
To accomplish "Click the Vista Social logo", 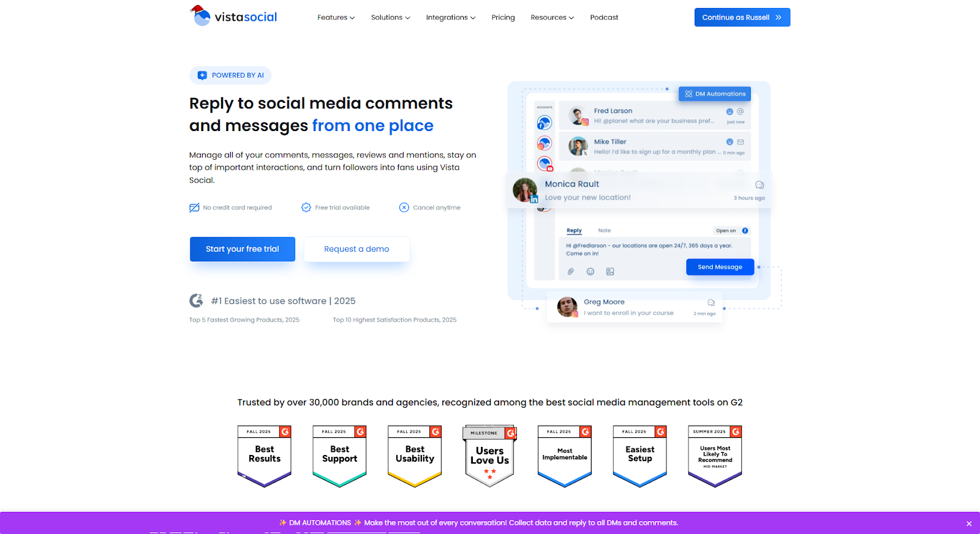I will click(x=233, y=17).
